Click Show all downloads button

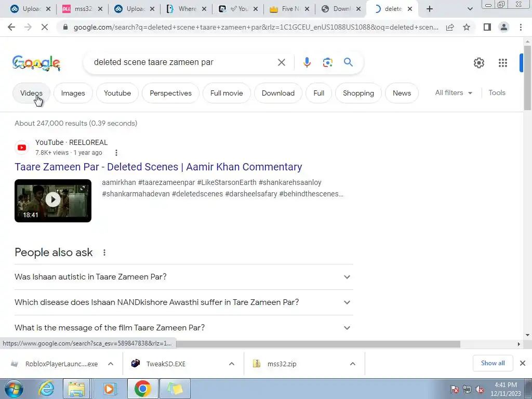[x=493, y=363]
